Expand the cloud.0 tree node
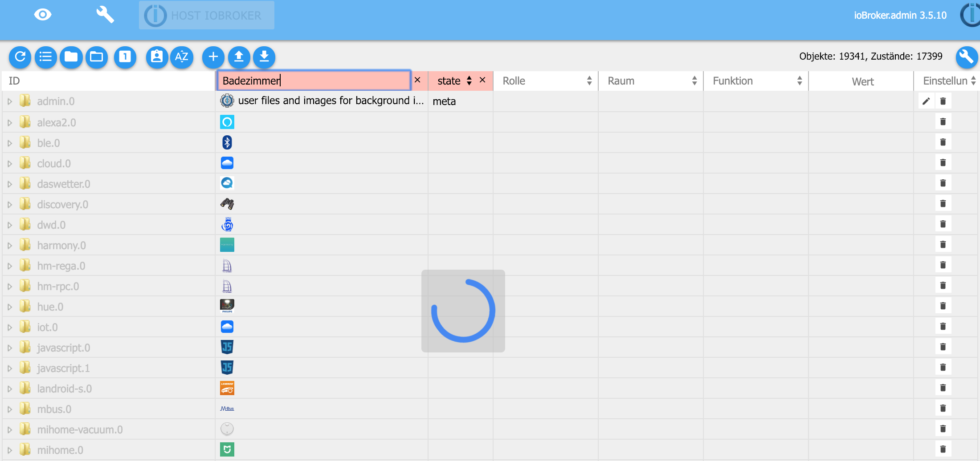 pos(9,163)
